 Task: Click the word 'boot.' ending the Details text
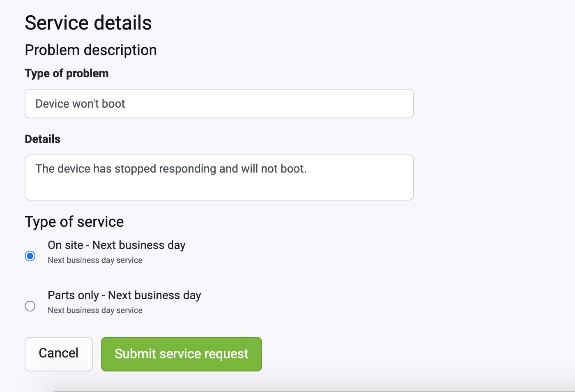coord(293,169)
